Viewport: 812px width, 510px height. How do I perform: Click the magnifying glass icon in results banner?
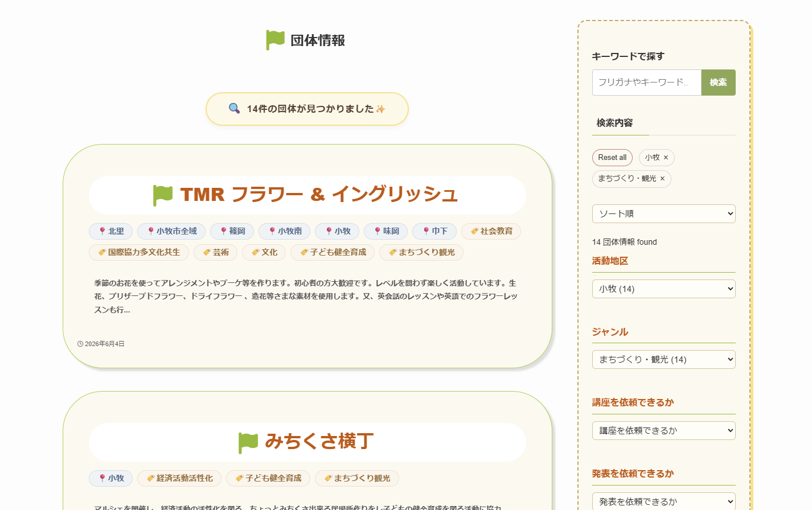(234, 108)
